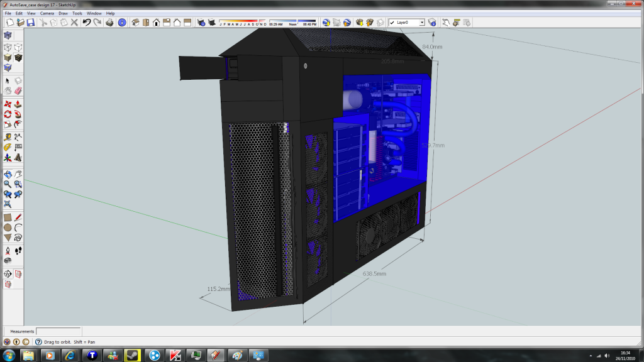Screen dimensions: 644x362
Task: Click the Measurements input box
Action: 58,331
